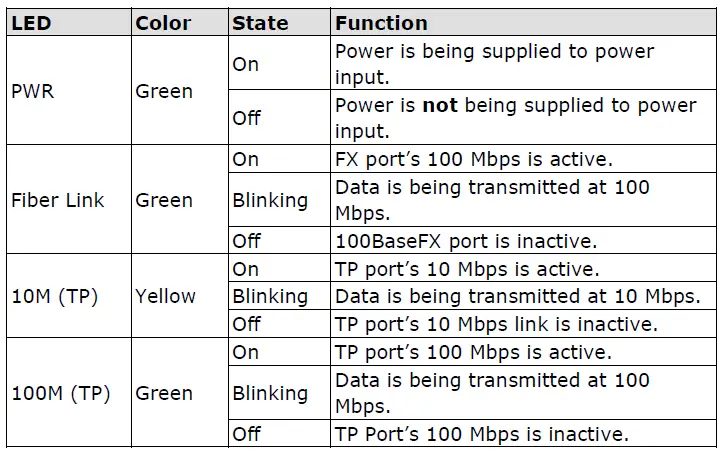Screen dimensions: 724x455
Task: Click the word "not" in bold text
Action: point(440,105)
